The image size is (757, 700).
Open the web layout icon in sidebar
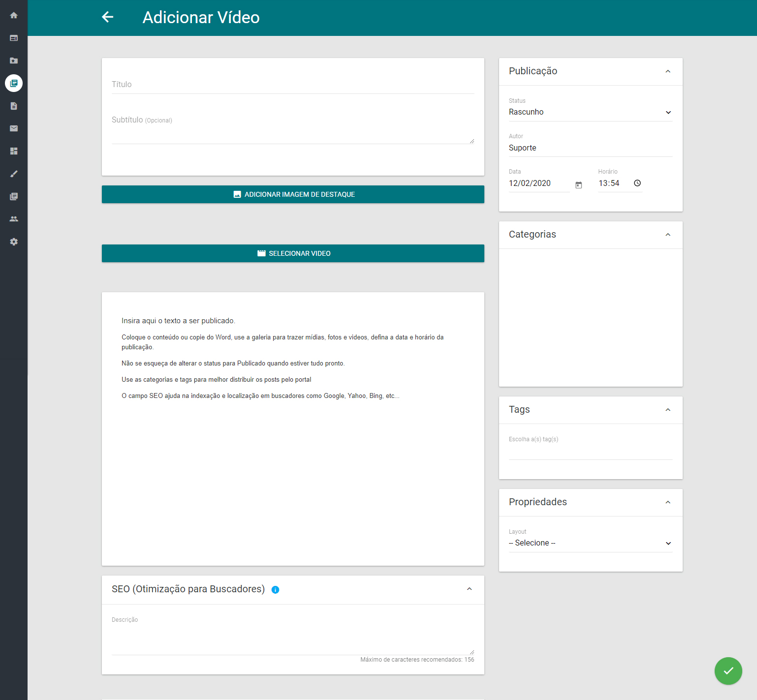[14, 38]
